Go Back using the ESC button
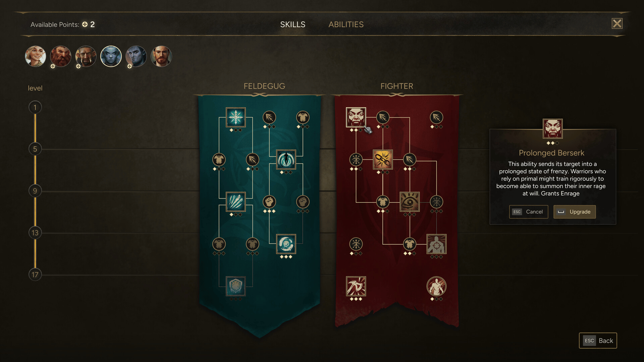This screenshot has height=362, width=644. pyautogui.click(x=598, y=341)
